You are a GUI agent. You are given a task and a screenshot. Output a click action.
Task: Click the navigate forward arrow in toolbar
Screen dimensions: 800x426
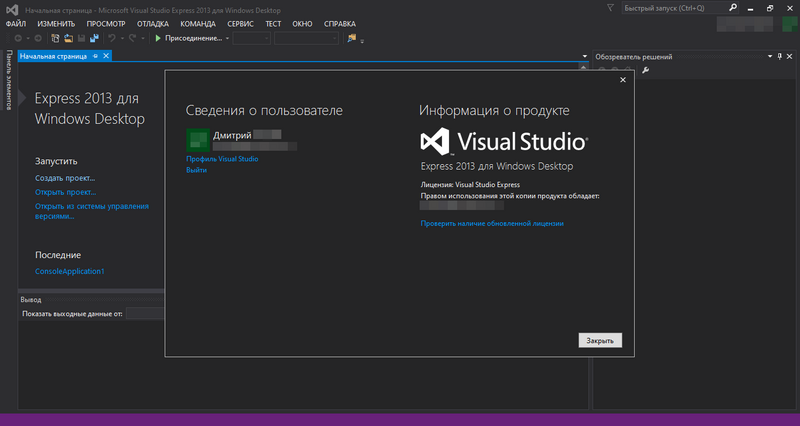coord(38,38)
